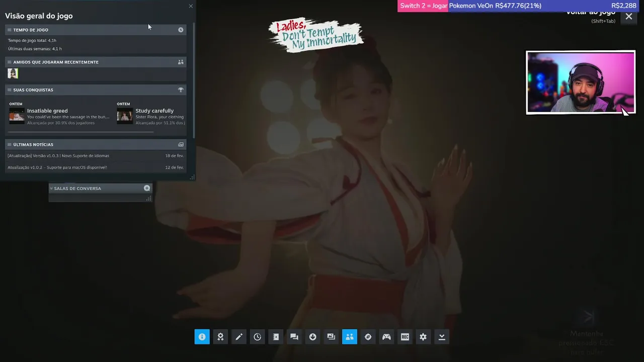Click newspaper icon in Últimas Notícias header
Image resolution: width=644 pixels, height=362 pixels.
tap(181, 144)
